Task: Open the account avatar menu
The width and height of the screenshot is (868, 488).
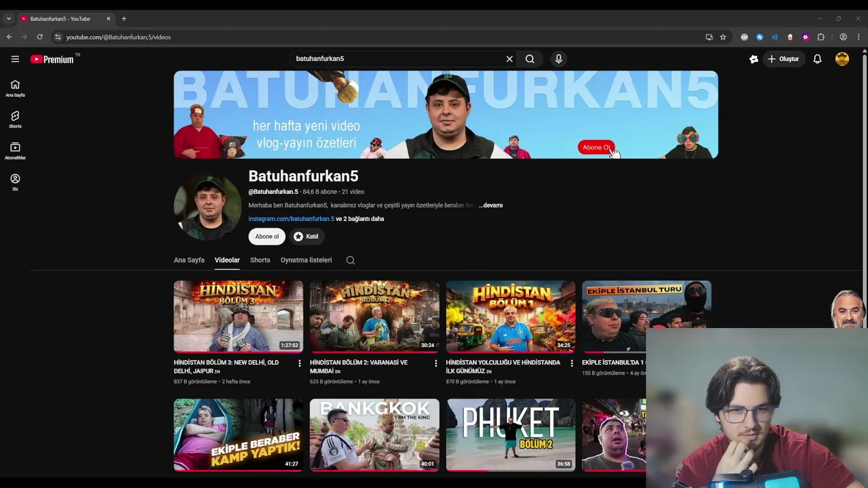Action: (842, 59)
